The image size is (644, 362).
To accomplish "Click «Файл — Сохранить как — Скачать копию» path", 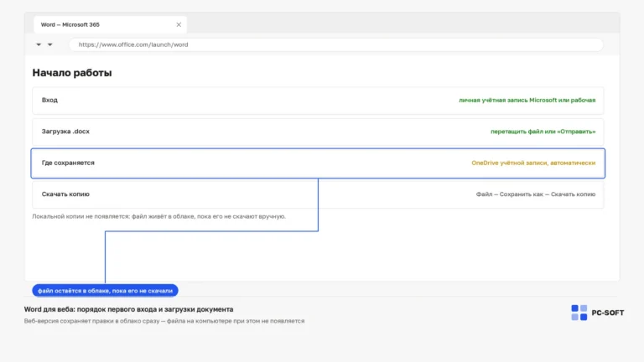I will (536, 194).
